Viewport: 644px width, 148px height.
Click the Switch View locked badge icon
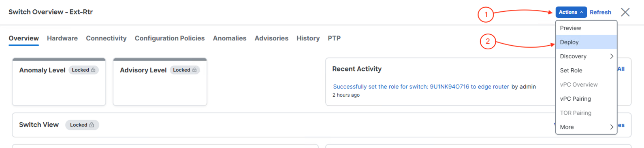[x=92, y=125]
